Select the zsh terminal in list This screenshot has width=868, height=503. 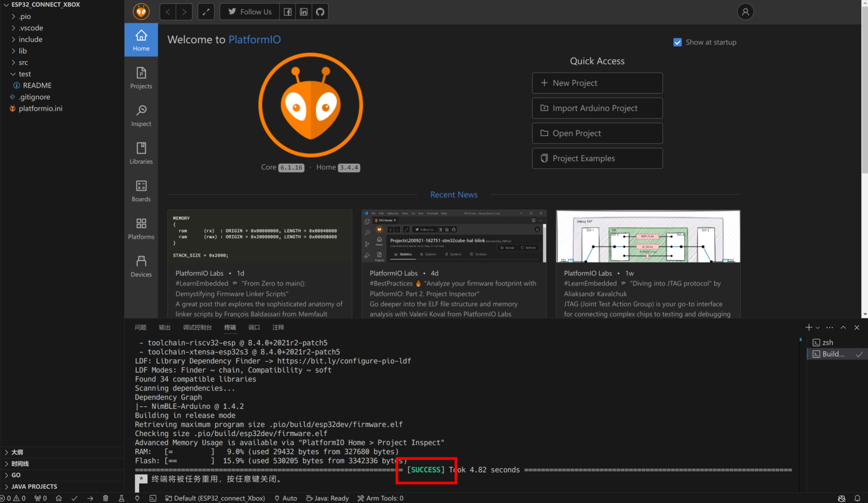pos(827,342)
